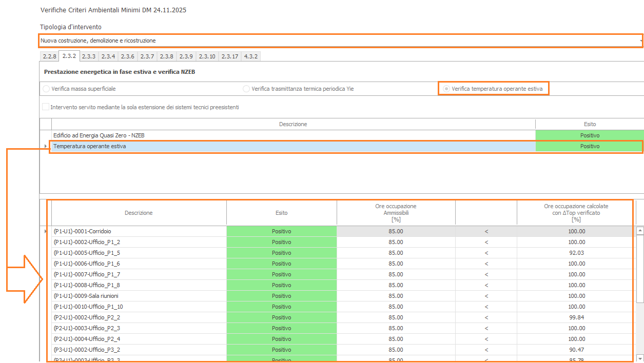Screen dimensions: 644x363
Task: Click the results table vertical scrollbar thumb
Action: [x=639, y=267]
